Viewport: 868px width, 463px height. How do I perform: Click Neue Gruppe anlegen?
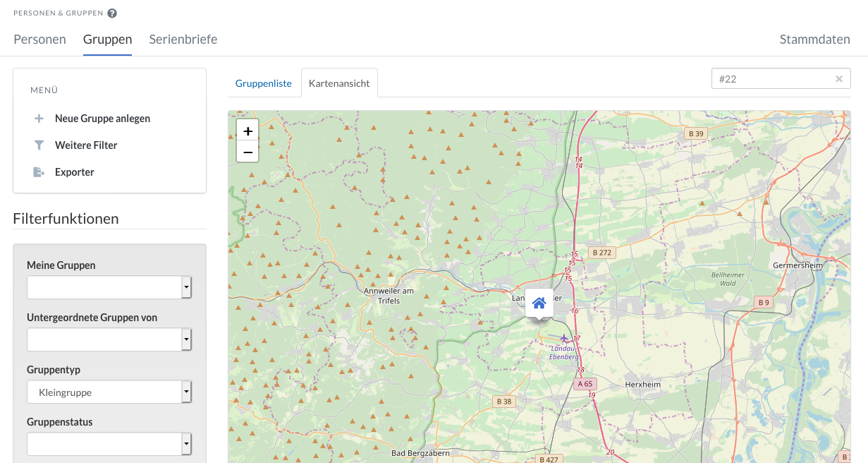pos(102,119)
